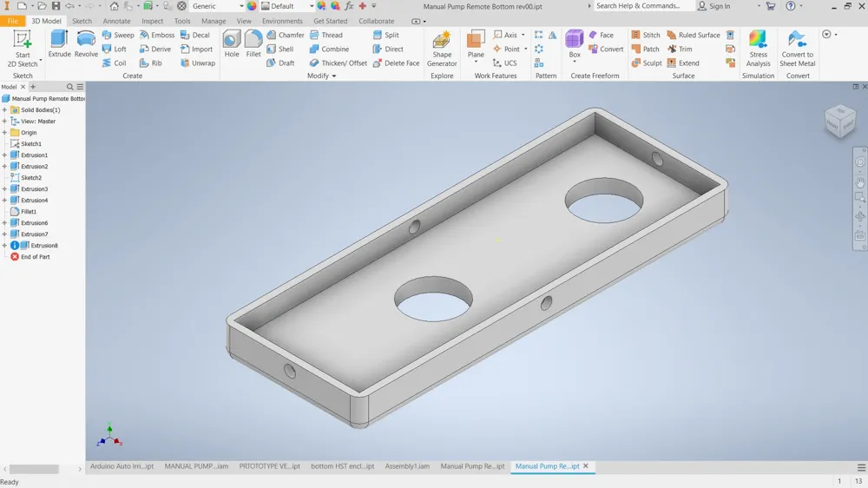
Task: Click the Save icon
Action: [x=56, y=6]
